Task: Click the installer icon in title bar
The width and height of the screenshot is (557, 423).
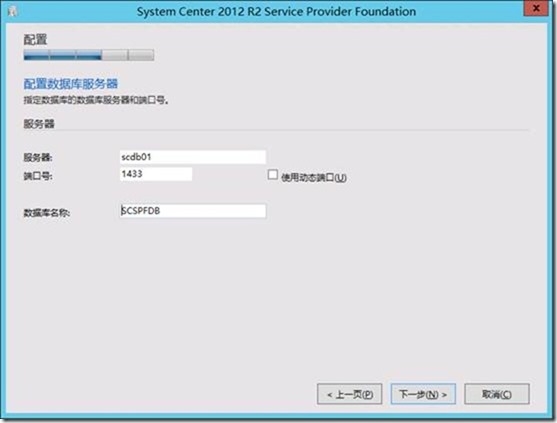Action: 12,11
